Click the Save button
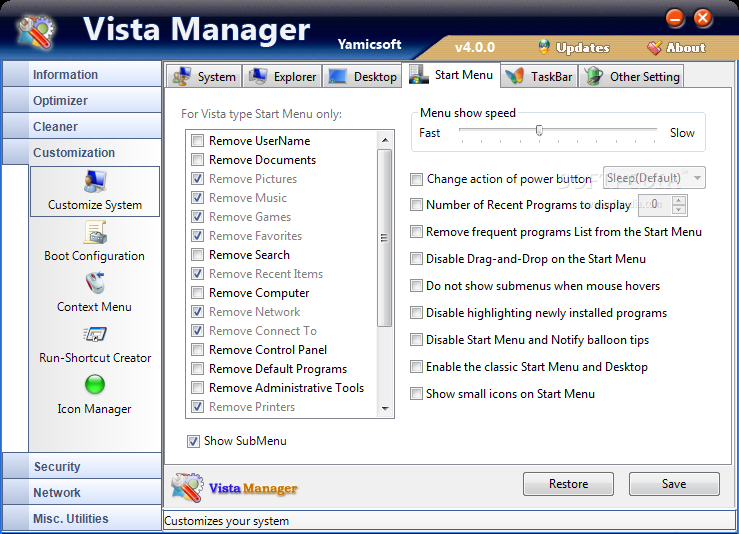739x534 pixels. (x=674, y=484)
